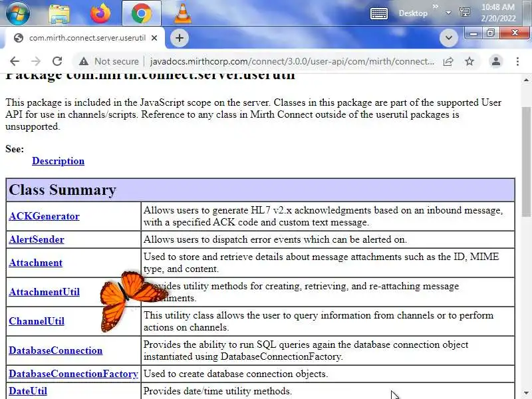Open the Windows Start orb
The height and width of the screenshot is (399, 532).
(18, 13)
